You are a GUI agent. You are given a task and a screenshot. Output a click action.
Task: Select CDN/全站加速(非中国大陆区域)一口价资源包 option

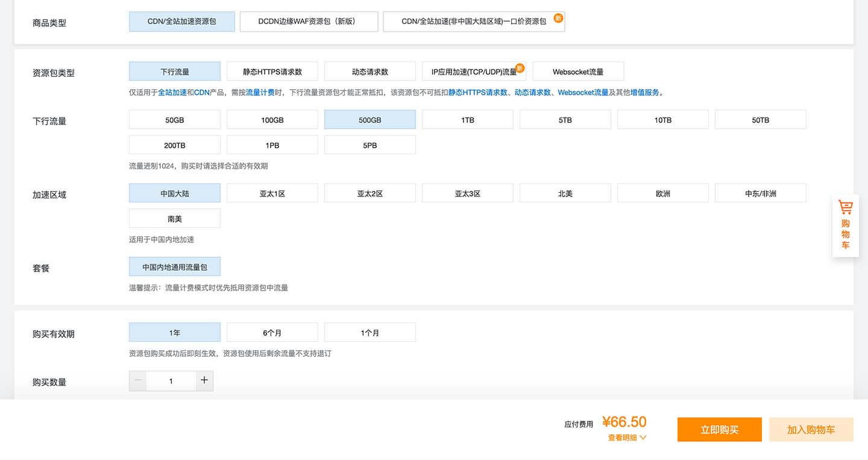(474, 22)
